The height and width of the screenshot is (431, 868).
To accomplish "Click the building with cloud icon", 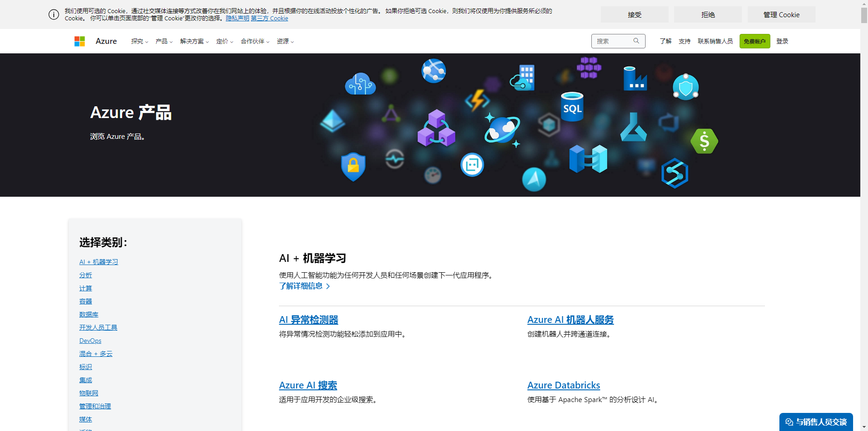I will tap(522, 78).
